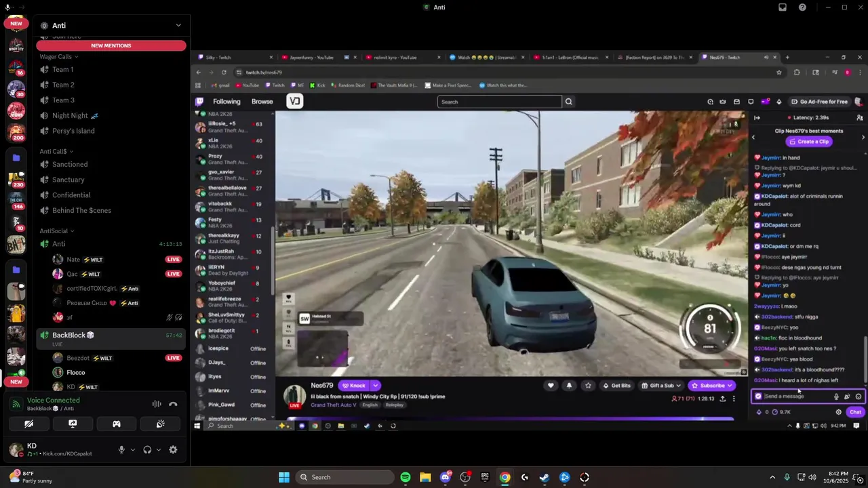The width and height of the screenshot is (868, 488).
Task: Switch to the Jayvenfunny - YouTube tab
Action: tap(316, 57)
